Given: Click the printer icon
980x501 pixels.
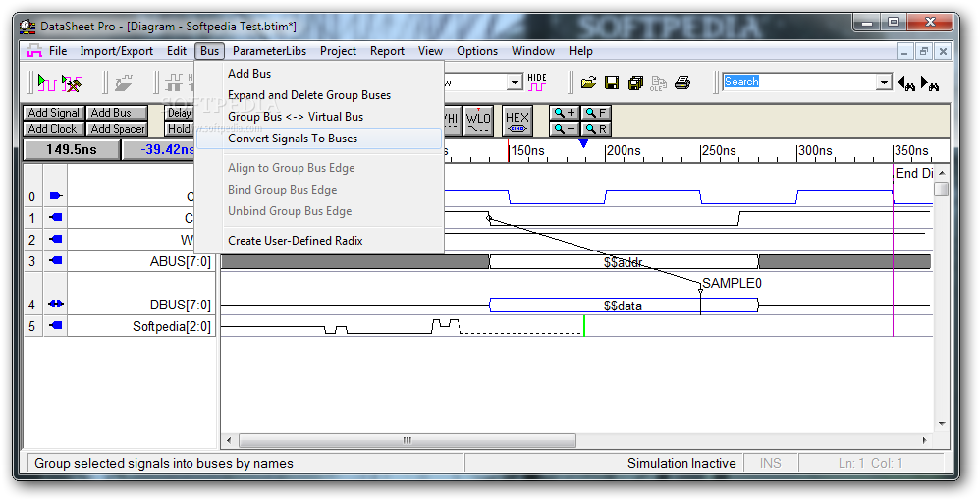Looking at the screenshot, I should 682,83.
